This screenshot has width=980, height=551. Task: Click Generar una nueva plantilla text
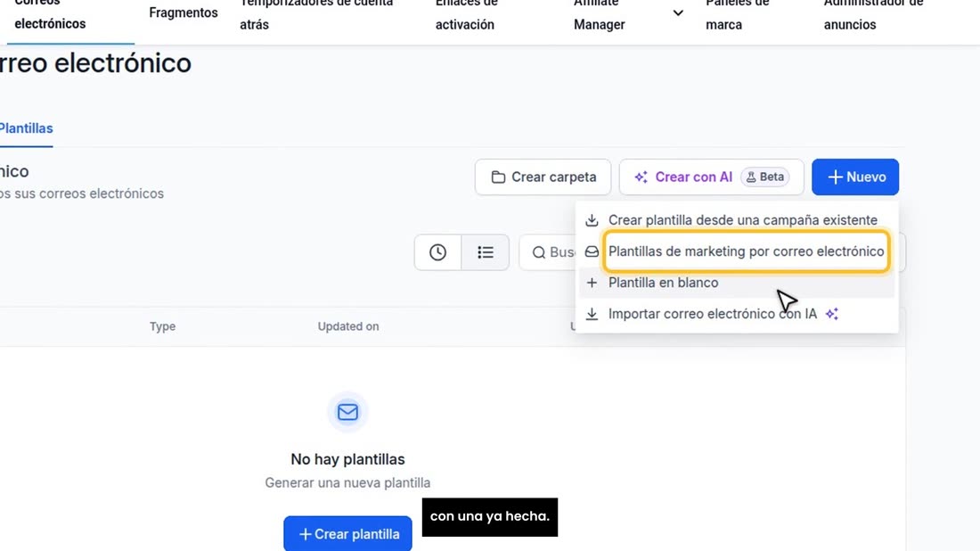pyautogui.click(x=347, y=483)
